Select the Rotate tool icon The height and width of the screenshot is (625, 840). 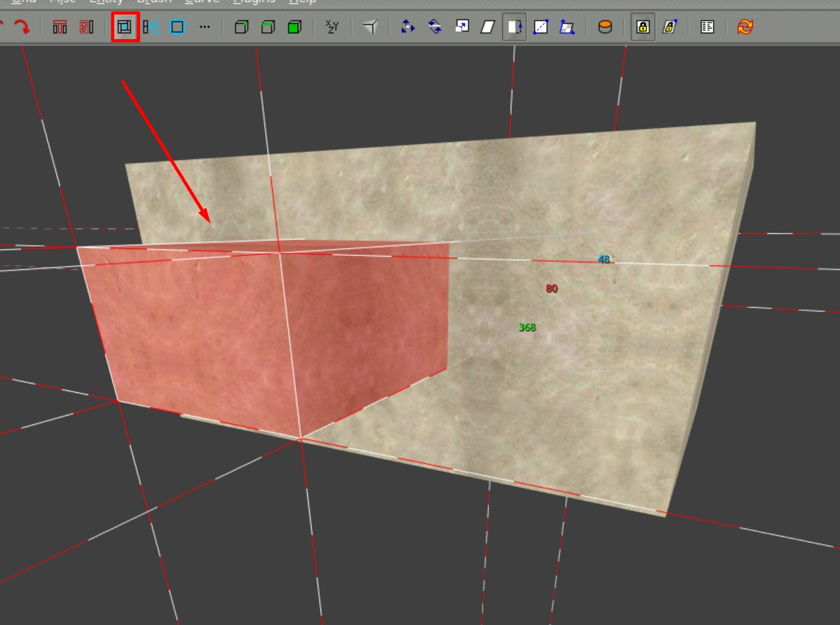[x=435, y=27]
